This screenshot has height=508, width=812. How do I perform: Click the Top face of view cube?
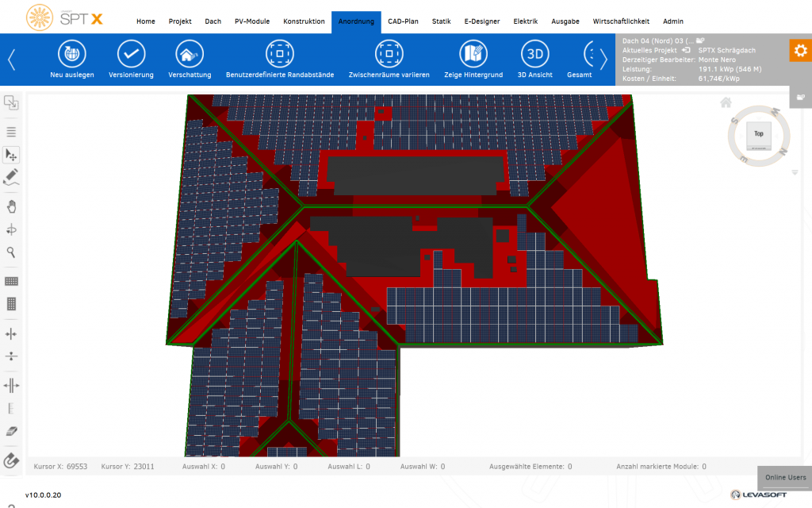(x=759, y=135)
